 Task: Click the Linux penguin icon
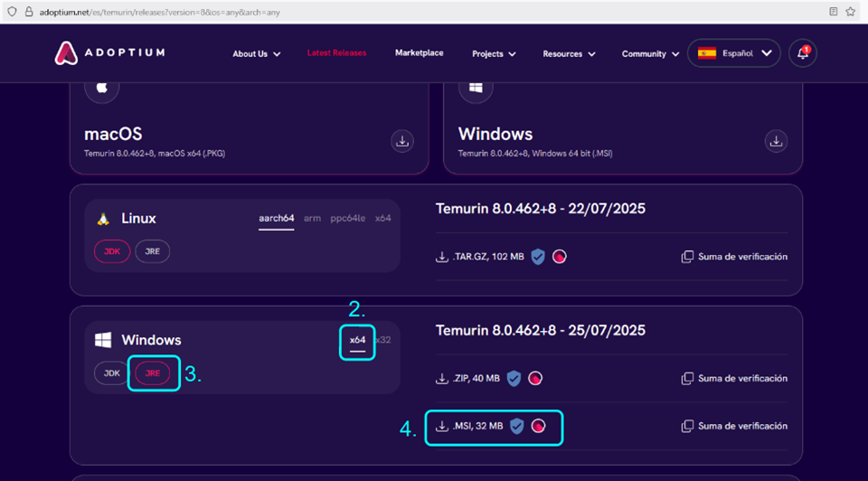point(103,219)
